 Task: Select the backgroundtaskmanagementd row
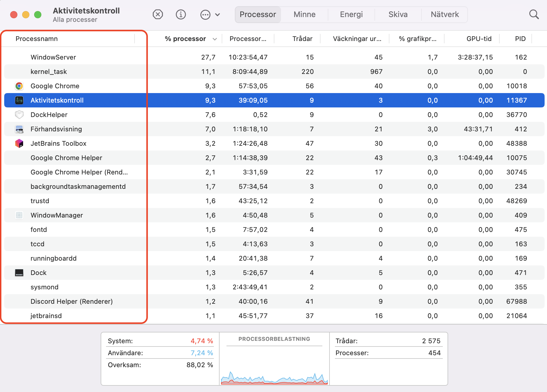pyautogui.click(x=274, y=187)
